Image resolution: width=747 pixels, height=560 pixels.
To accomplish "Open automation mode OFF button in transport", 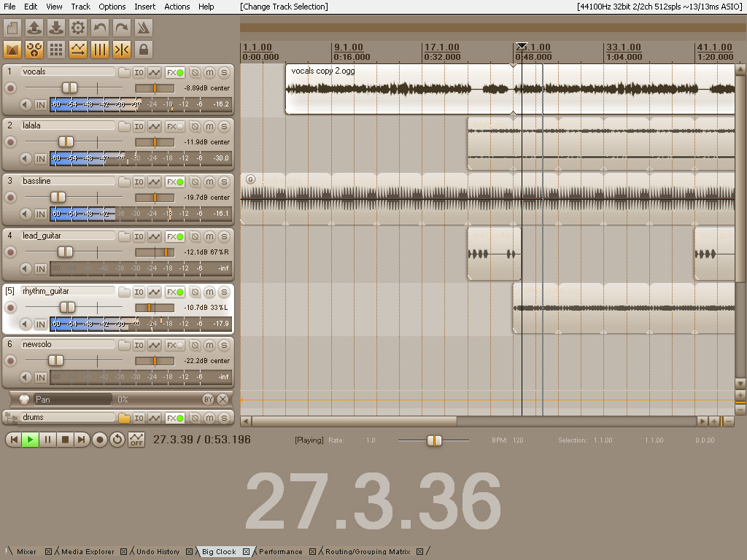I will [136, 440].
